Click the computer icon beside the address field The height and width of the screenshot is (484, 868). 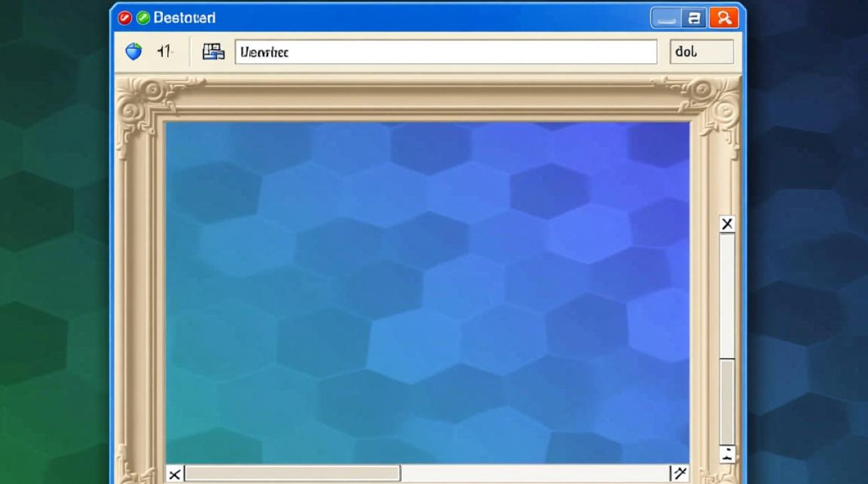coord(213,52)
